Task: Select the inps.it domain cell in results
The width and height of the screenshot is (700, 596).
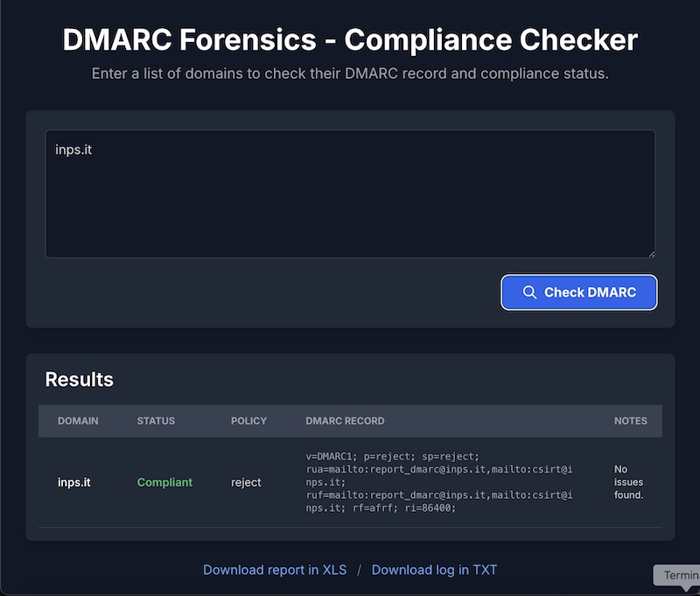Action: [74, 482]
